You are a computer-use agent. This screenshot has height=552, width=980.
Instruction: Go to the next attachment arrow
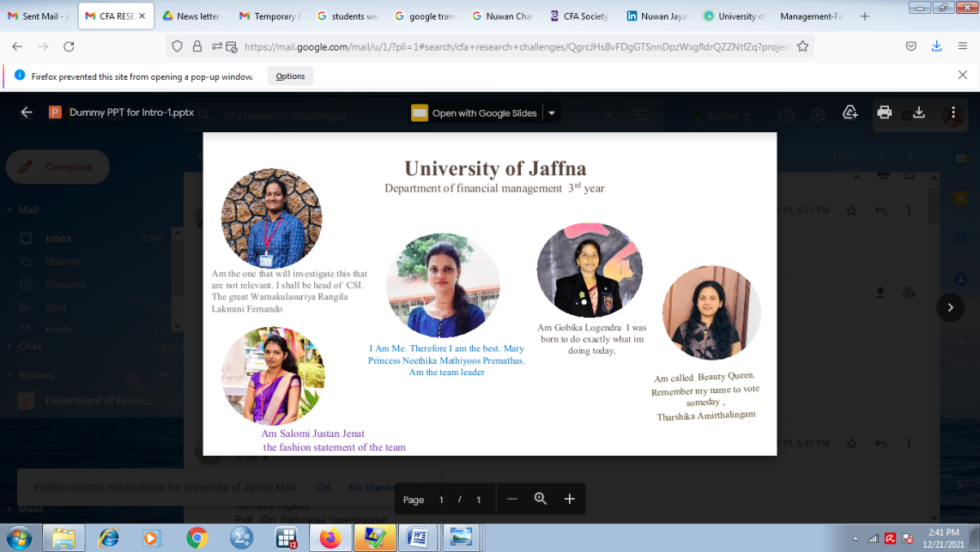click(x=950, y=306)
